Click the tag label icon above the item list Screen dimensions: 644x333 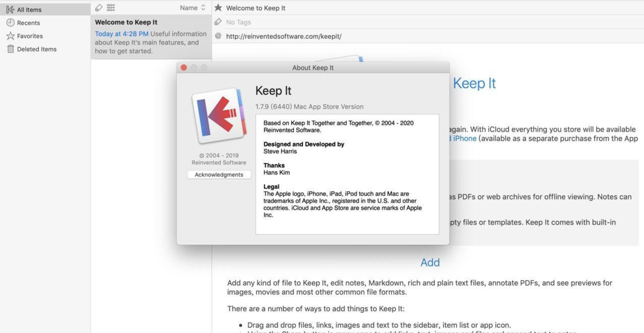98,7
